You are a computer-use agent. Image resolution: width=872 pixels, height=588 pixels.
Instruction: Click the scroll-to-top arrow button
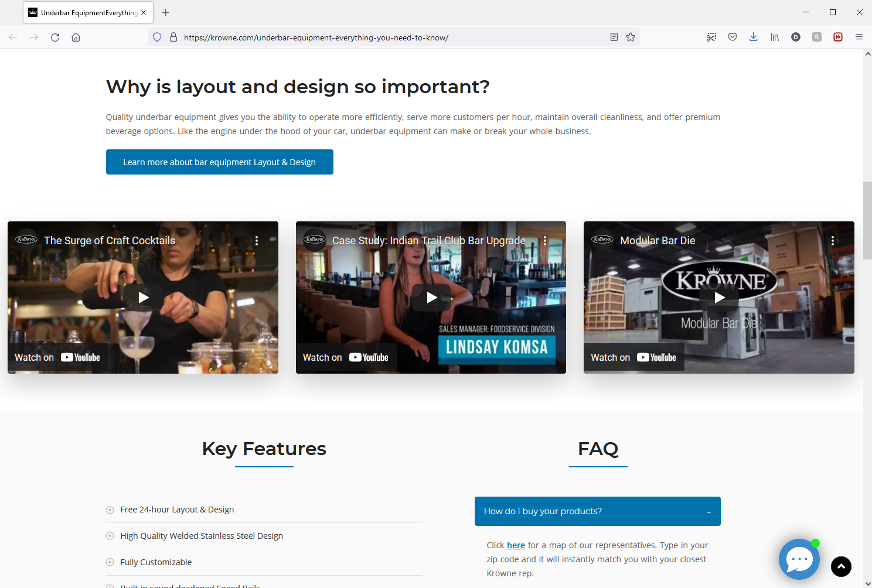click(841, 566)
